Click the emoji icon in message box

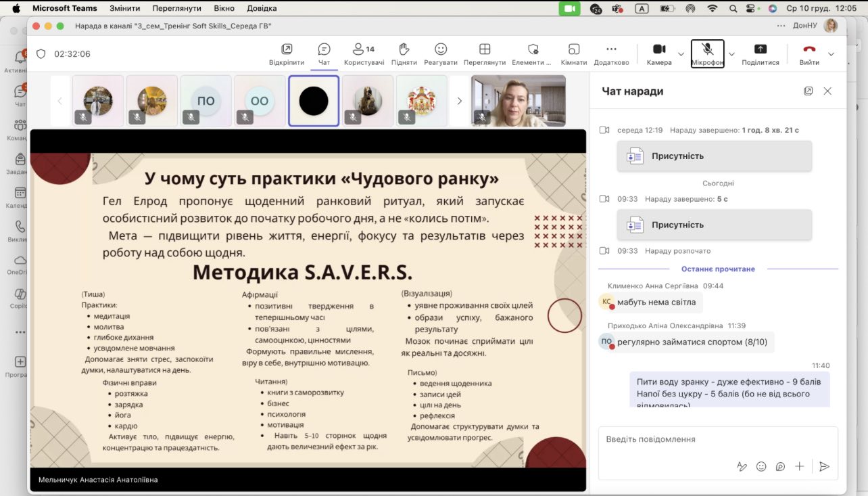pyautogui.click(x=761, y=466)
